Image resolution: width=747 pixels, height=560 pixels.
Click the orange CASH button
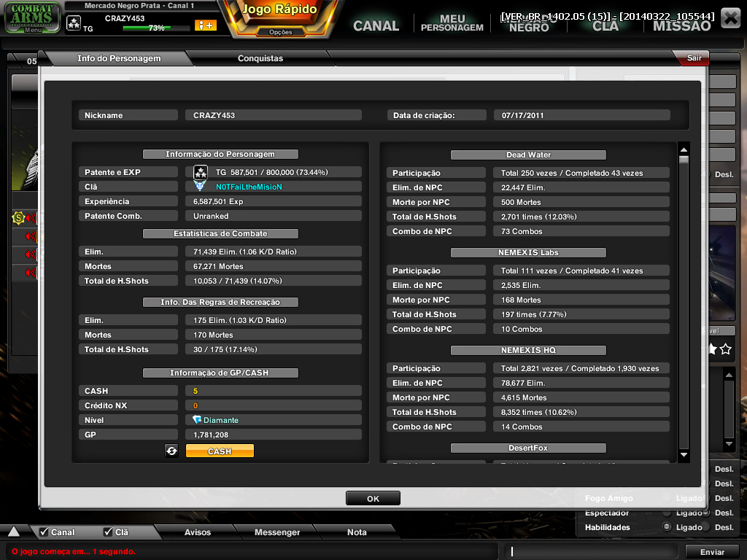pos(220,451)
